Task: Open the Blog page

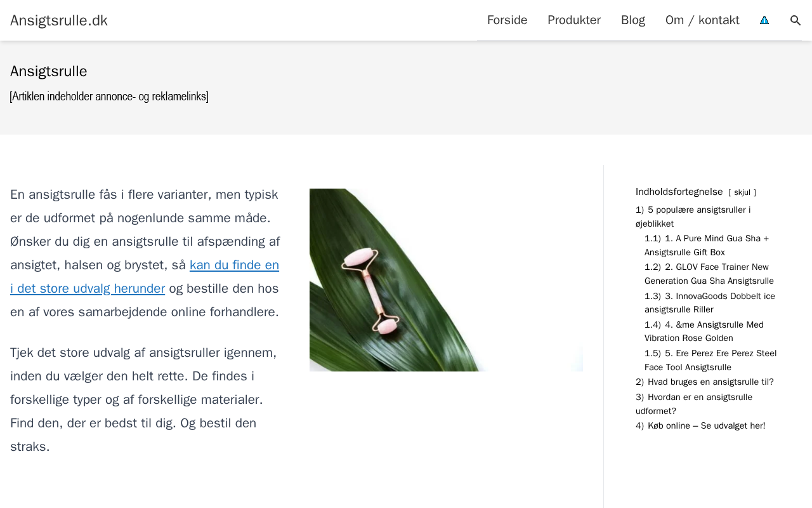Action: point(633,20)
